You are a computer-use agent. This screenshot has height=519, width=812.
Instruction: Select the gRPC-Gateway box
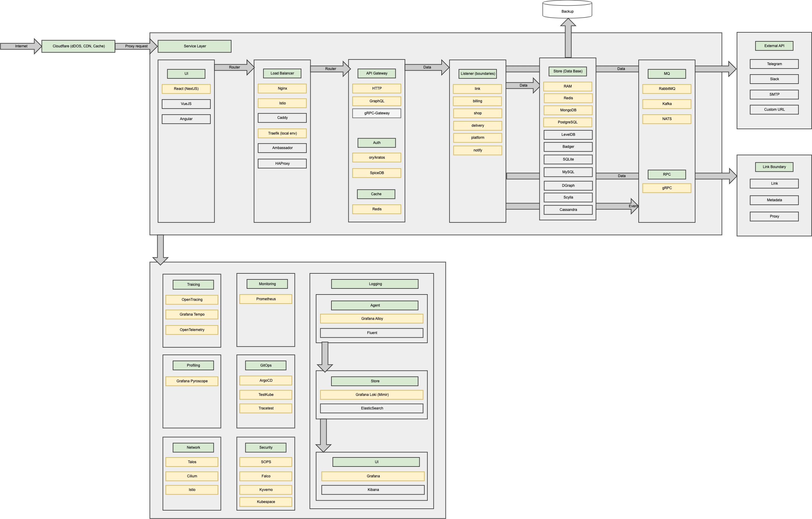click(x=377, y=113)
